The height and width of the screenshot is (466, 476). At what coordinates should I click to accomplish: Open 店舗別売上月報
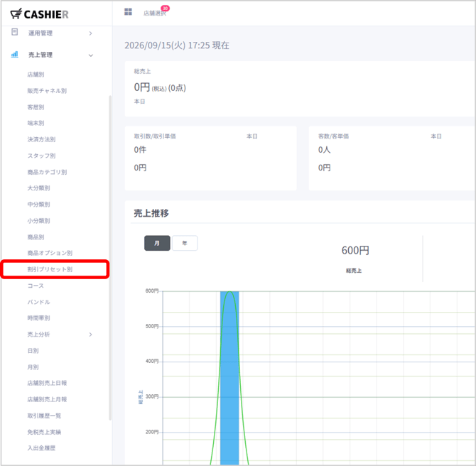click(x=47, y=399)
